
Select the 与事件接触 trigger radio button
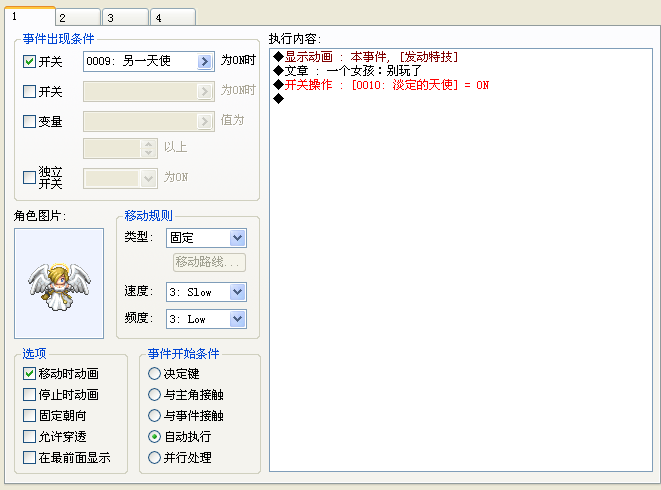tap(154, 415)
